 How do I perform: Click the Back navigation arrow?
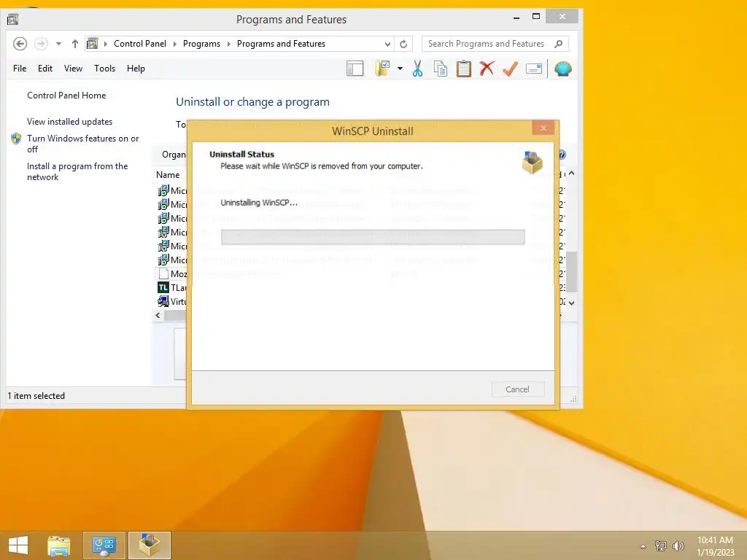pos(20,44)
